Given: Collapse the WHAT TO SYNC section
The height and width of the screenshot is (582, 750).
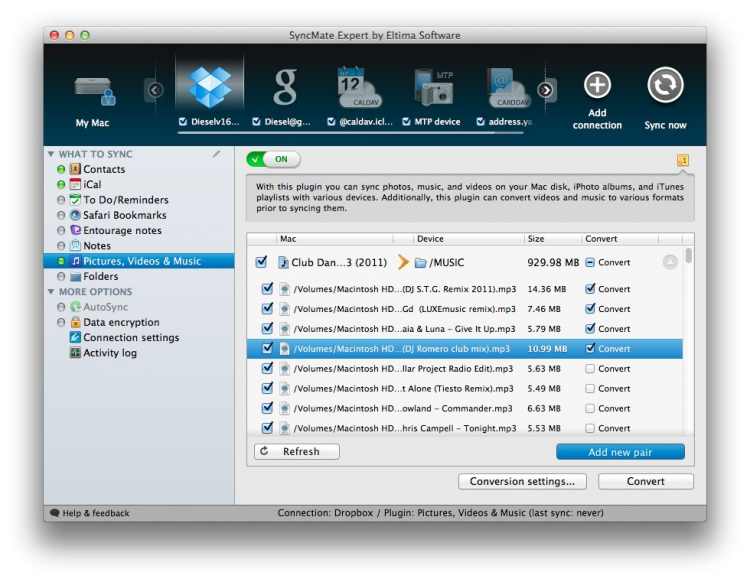Looking at the screenshot, I should tap(51, 154).
